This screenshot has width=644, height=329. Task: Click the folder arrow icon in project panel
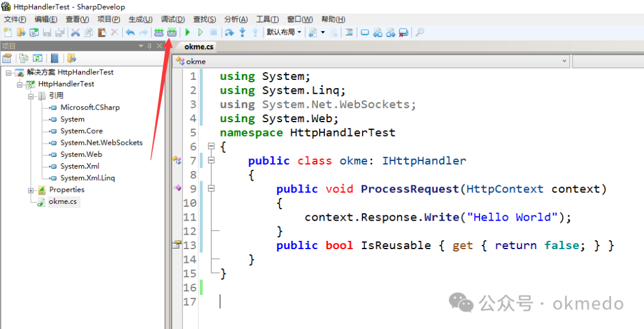pyautogui.click(x=72, y=58)
